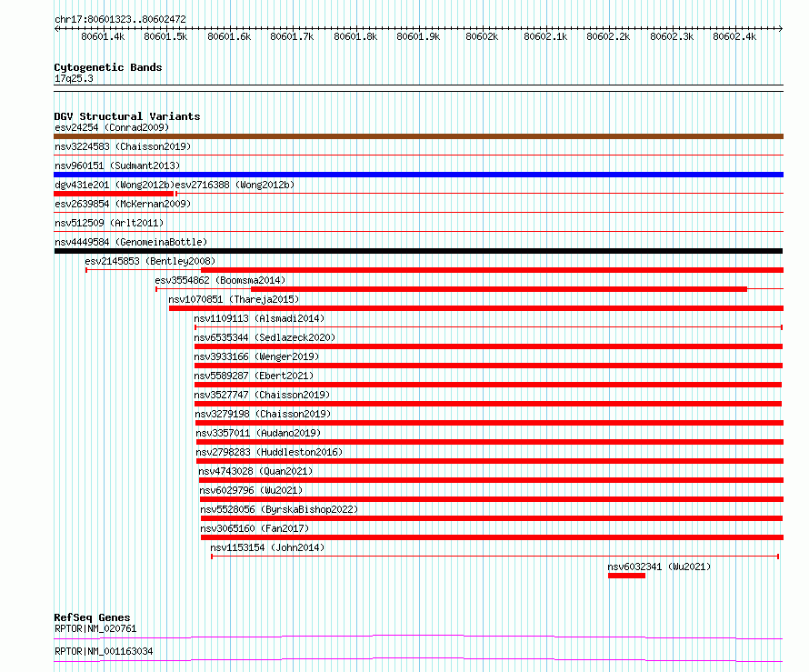The width and height of the screenshot is (809, 672).
Task: Select the 17q25.3 band label
Action: [x=75, y=78]
